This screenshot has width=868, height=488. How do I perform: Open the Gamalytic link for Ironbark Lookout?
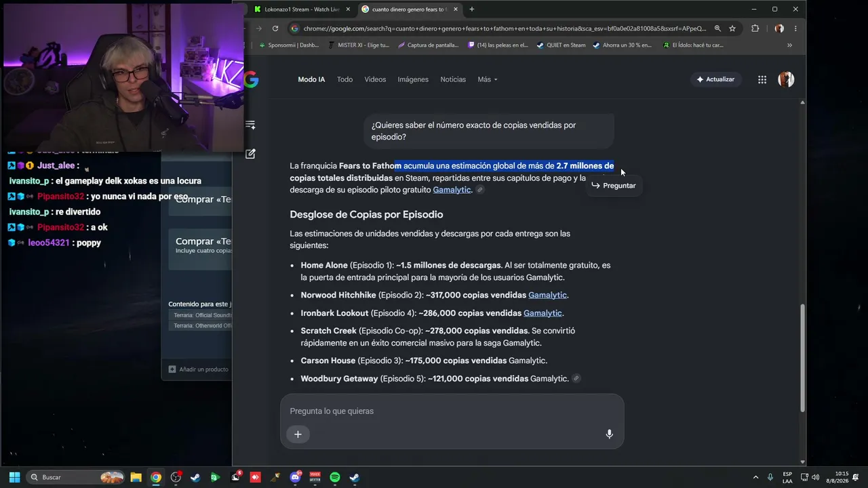(542, 313)
